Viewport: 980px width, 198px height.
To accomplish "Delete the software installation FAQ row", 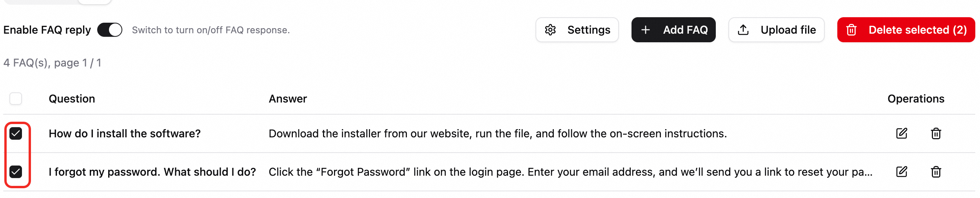I will coord(936,133).
